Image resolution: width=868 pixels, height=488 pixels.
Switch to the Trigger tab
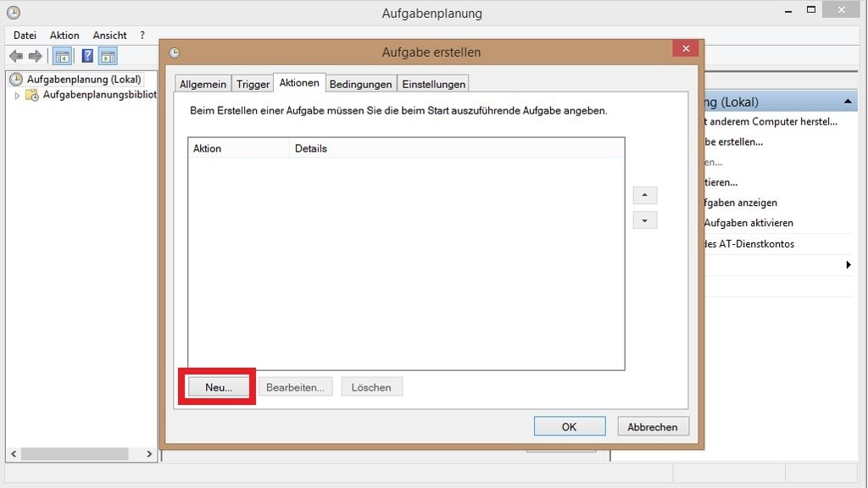(x=253, y=84)
